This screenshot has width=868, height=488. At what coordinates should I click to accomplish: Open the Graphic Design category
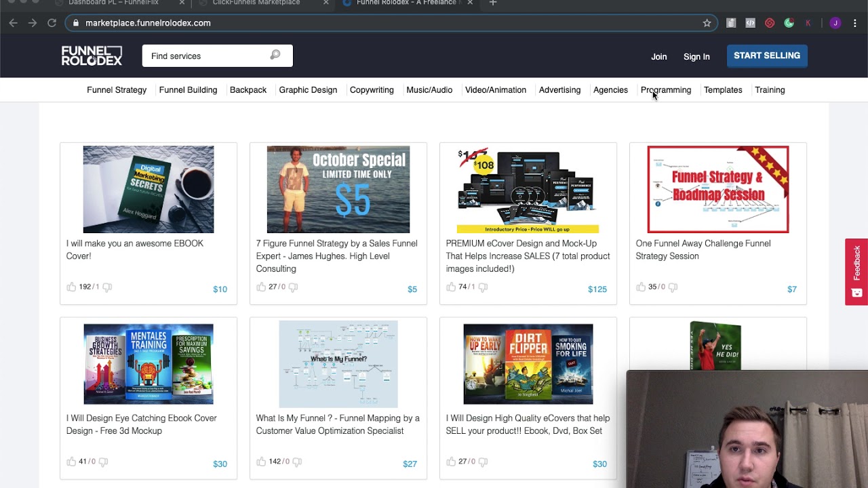pos(308,89)
